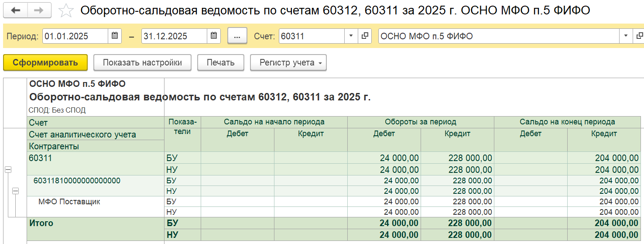Open calendar for end date 31.12.2025
Viewport: 644px width, 244px height.
click(x=213, y=36)
